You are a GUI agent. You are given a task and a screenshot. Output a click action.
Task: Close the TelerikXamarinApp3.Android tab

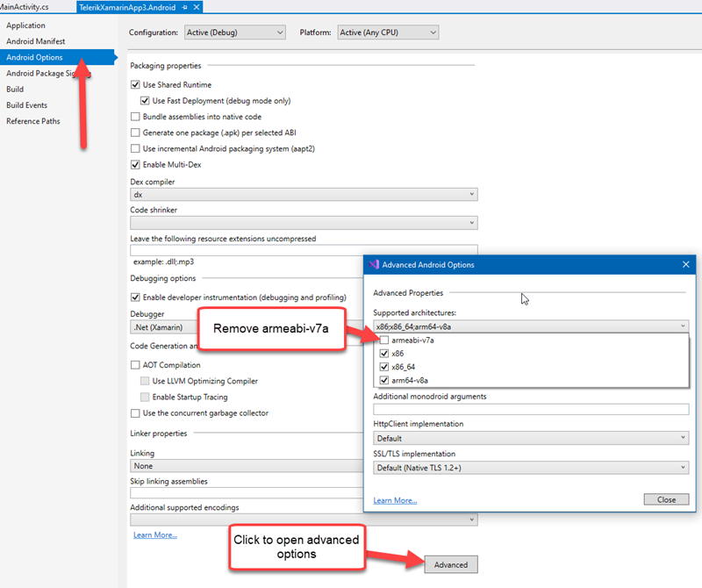pyautogui.click(x=196, y=7)
